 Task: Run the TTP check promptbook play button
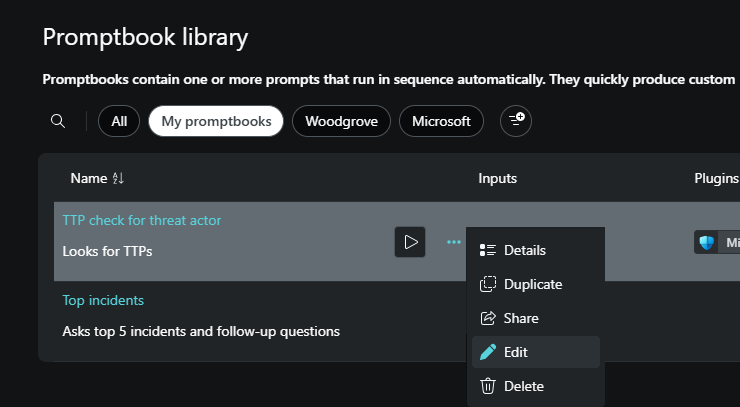(x=410, y=242)
